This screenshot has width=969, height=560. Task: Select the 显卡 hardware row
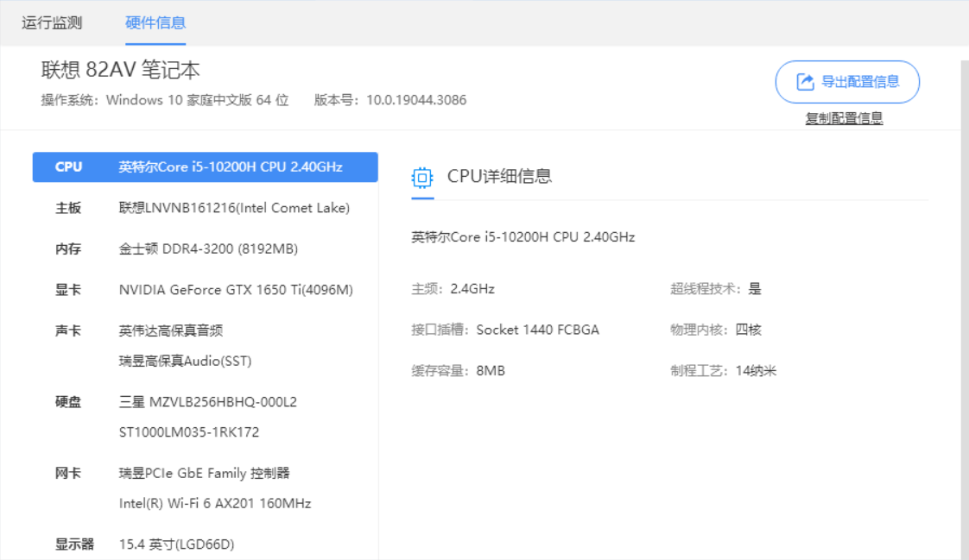point(206,290)
